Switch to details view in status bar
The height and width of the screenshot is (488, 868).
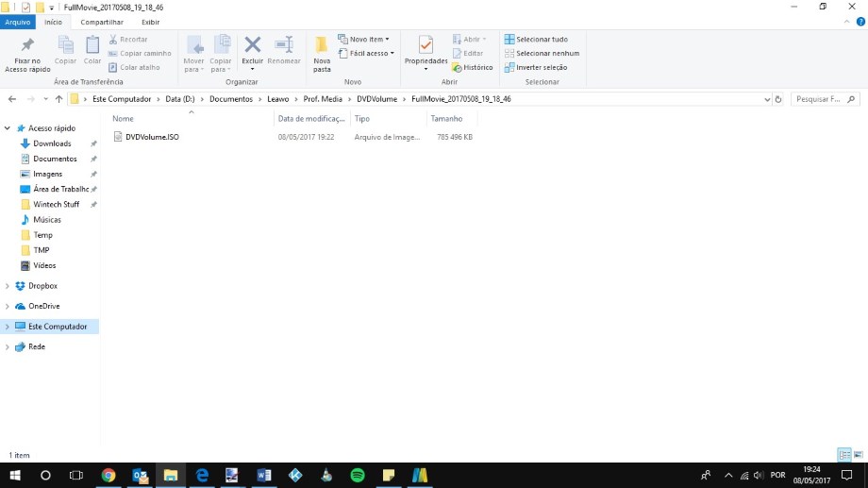pos(844,455)
